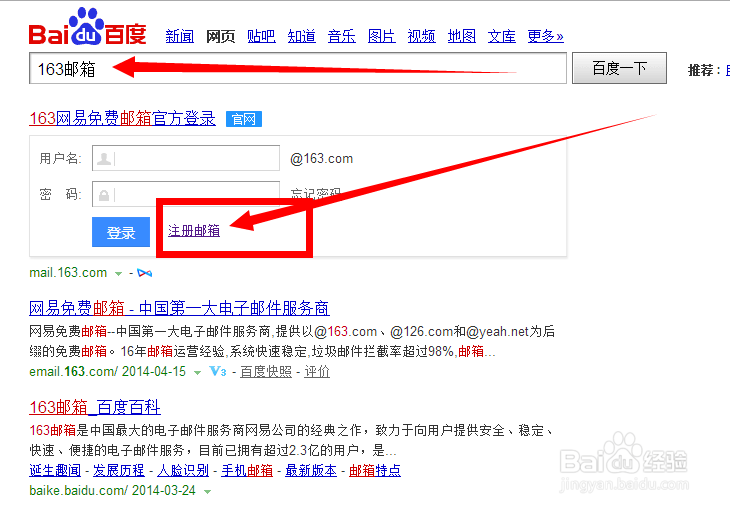Open the 人脸识别 sublink
Viewport: 730px width, 510px height.
[183, 470]
